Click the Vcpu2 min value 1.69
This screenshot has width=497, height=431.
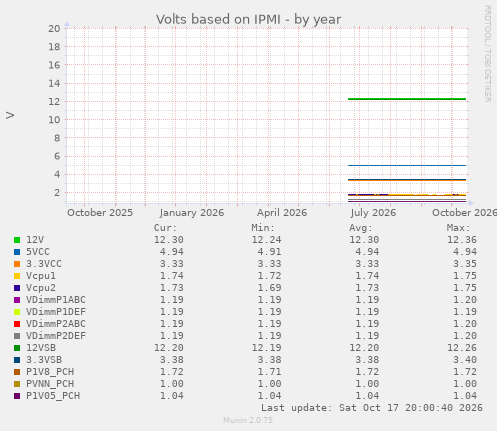pos(269,288)
